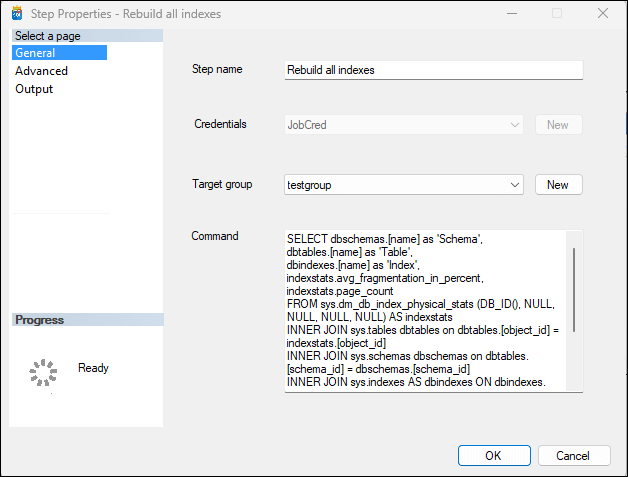Cancel the step properties dialog

point(573,455)
